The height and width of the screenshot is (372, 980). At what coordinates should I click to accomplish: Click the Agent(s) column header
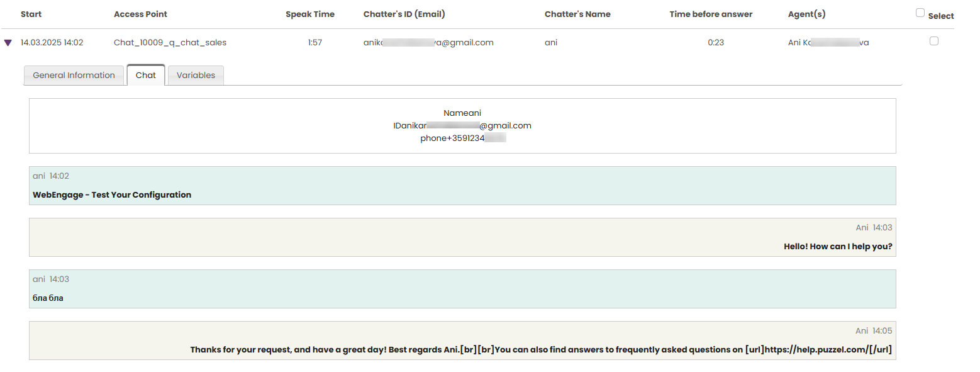point(806,14)
